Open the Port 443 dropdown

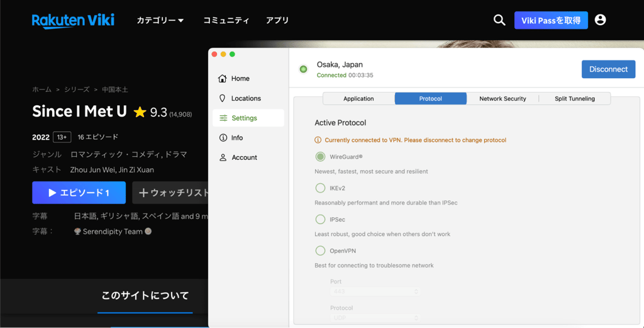point(375,291)
